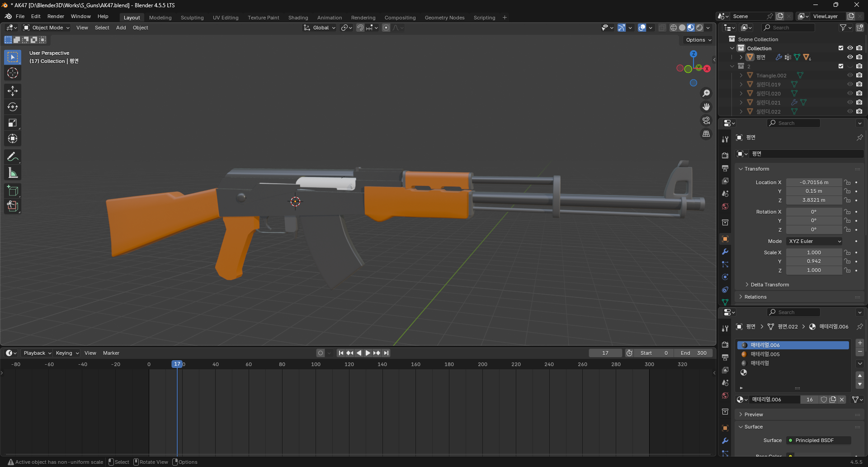Activate the Cursor tool
The height and width of the screenshot is (467, 868).
pos(13,73)
